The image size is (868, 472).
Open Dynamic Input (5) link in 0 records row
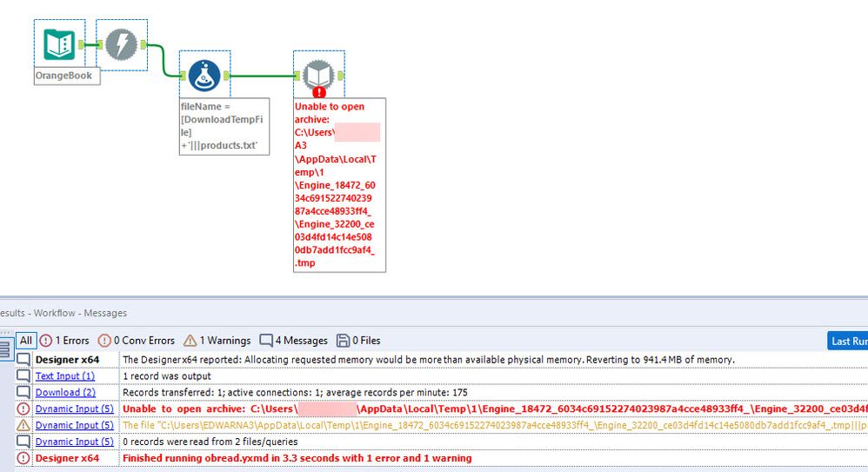(74, 442)
